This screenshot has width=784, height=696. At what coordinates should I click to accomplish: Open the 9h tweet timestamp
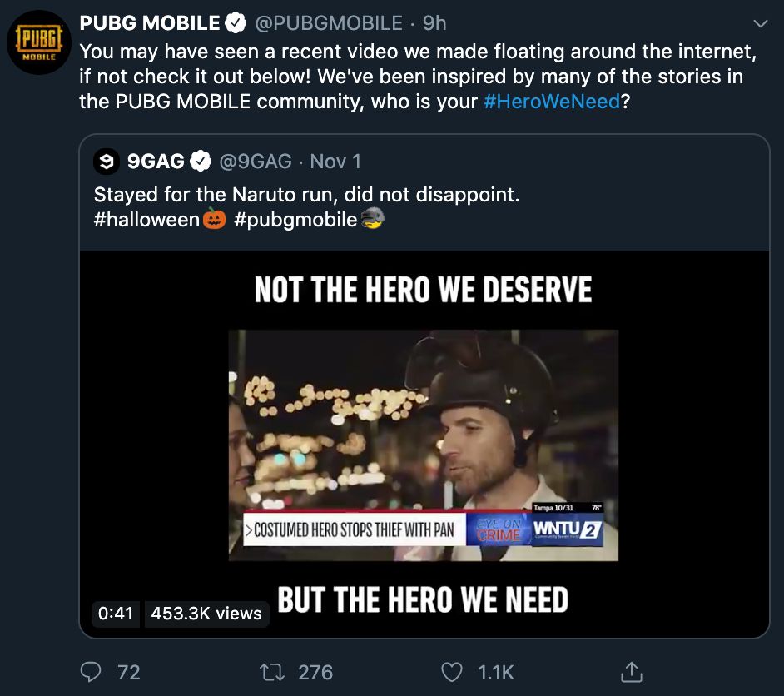pyautogui.click(x=435, y=23)
